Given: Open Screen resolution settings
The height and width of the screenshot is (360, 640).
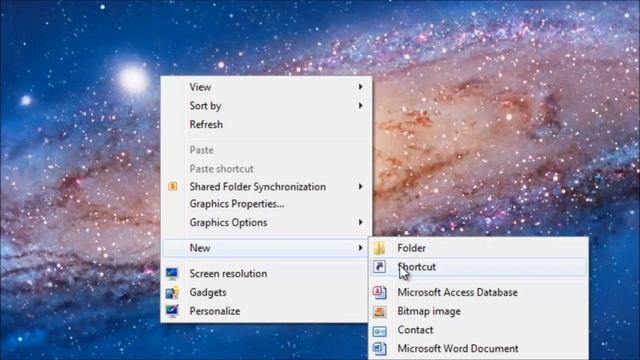Looking at the screenshot, I should 266,273.
